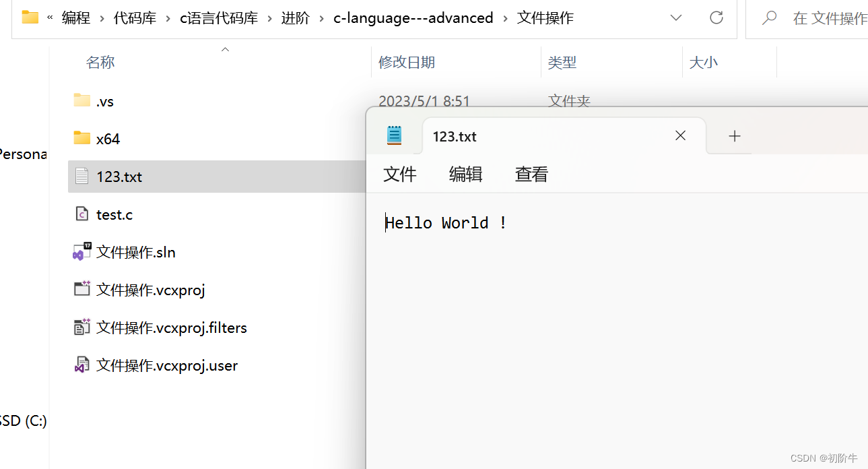Add a new Notepad tab
The height and width of the screenshot is (469, 868).
coord(735,136)
